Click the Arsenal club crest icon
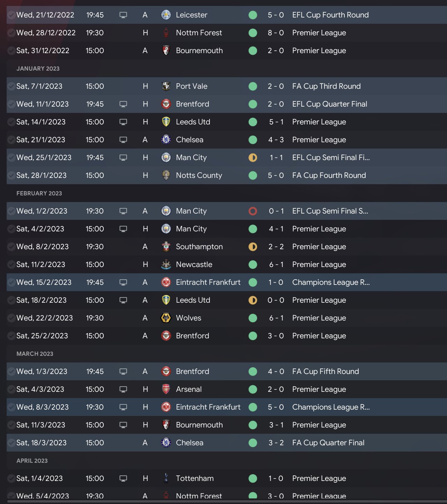 [166, 389]
